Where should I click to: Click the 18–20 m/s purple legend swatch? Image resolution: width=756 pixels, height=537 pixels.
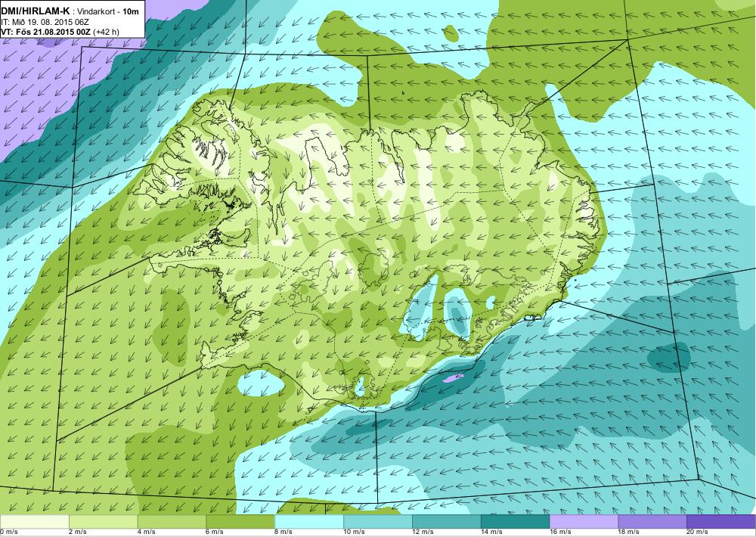652,521
